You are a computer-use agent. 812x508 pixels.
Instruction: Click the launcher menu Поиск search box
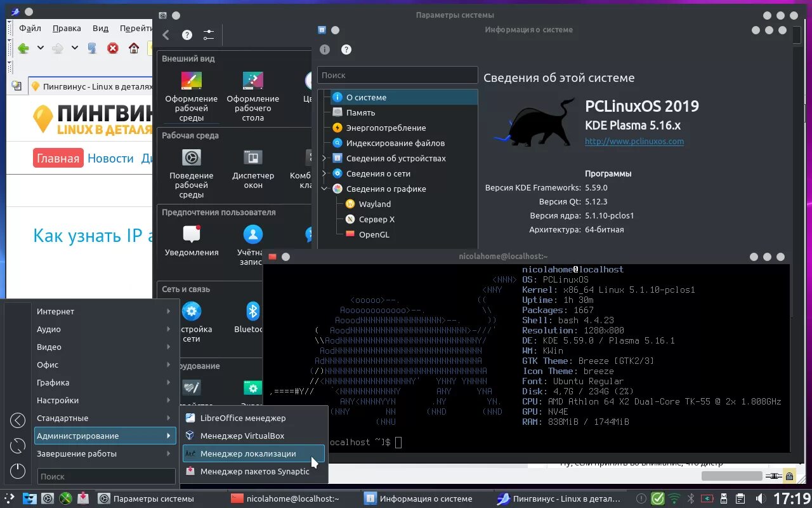click(x=106, y=476)
